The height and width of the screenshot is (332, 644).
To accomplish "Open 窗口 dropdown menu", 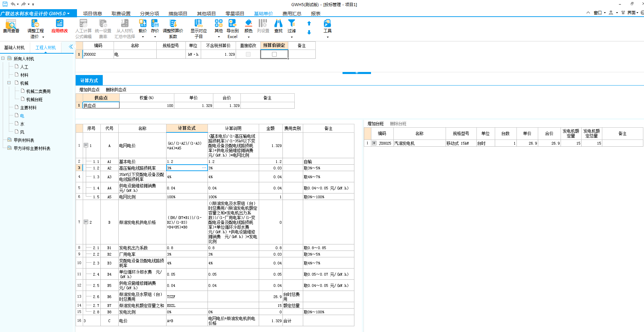I will pyautogui.click(x=600, y=13).
